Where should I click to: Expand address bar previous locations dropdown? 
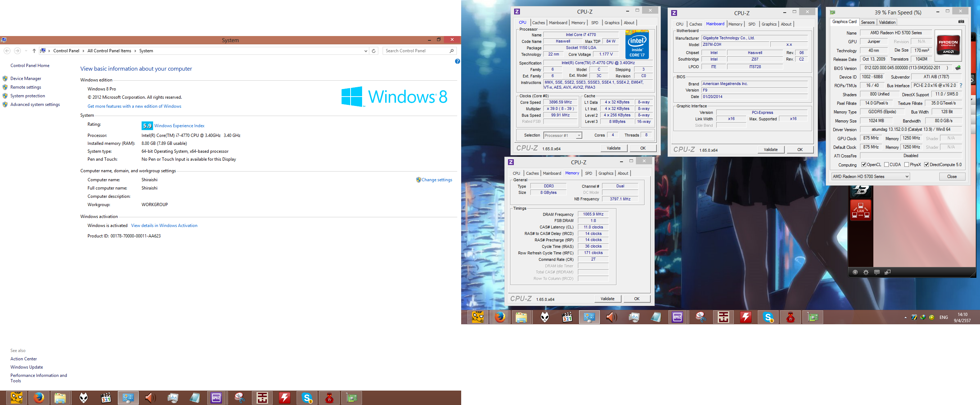[x=366, y=50]
